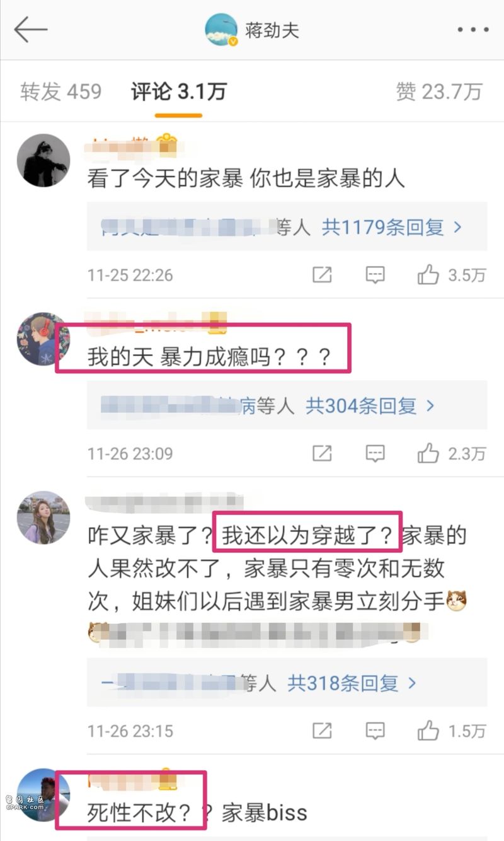This screenshot has height=841, width=504.
Task: Expand the 共304条回复 replies
Action: (370, 406)
